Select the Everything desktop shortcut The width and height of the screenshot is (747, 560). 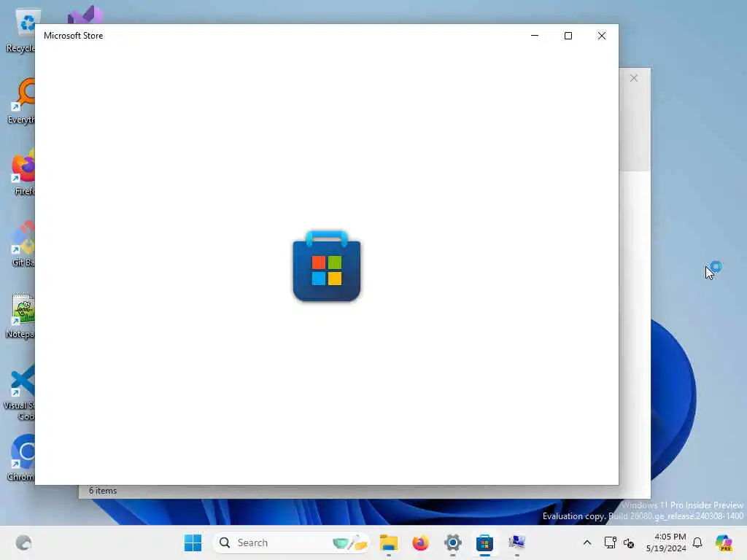pyautogui.click(x=20, y=101)
